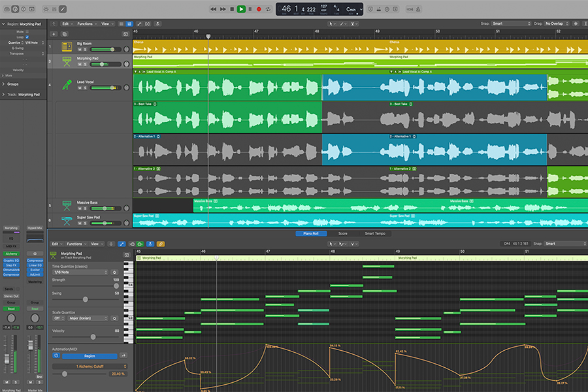Open the Snap Smart dropdown in the Tracks area
The image size is (588, 392).
click(x=512, y=24)
